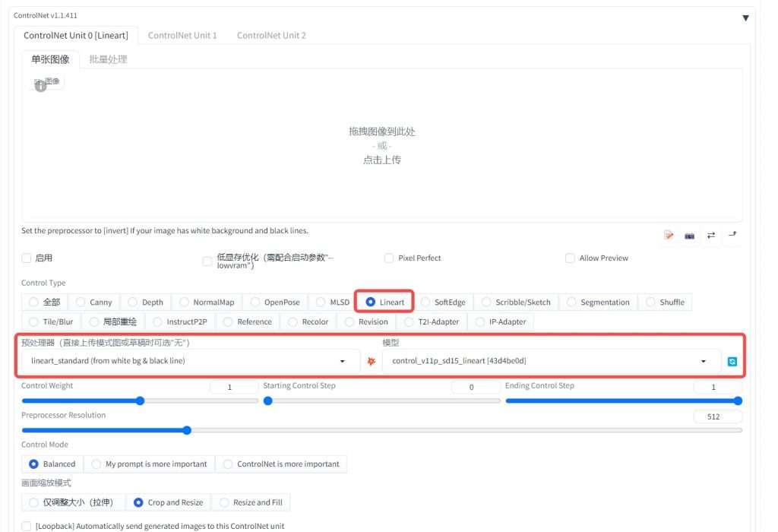This screenshot has height=532, width=778.
Task: Select the Lineart control type
Action: [385, 302]
